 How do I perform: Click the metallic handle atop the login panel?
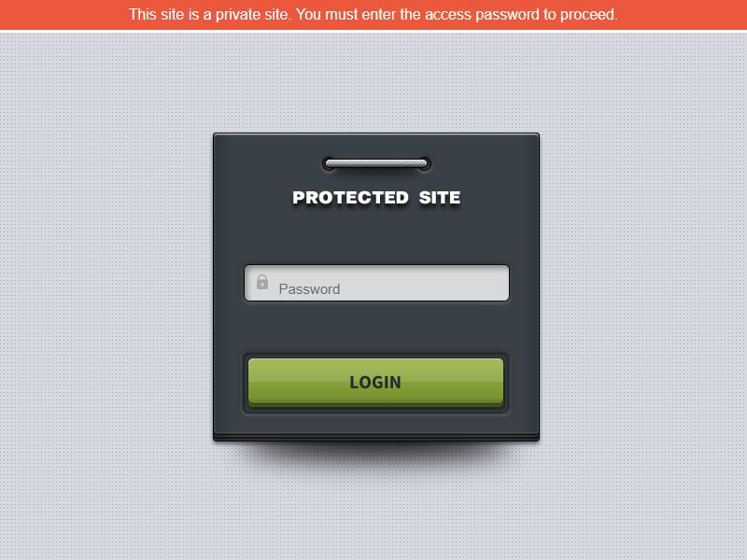376,164
